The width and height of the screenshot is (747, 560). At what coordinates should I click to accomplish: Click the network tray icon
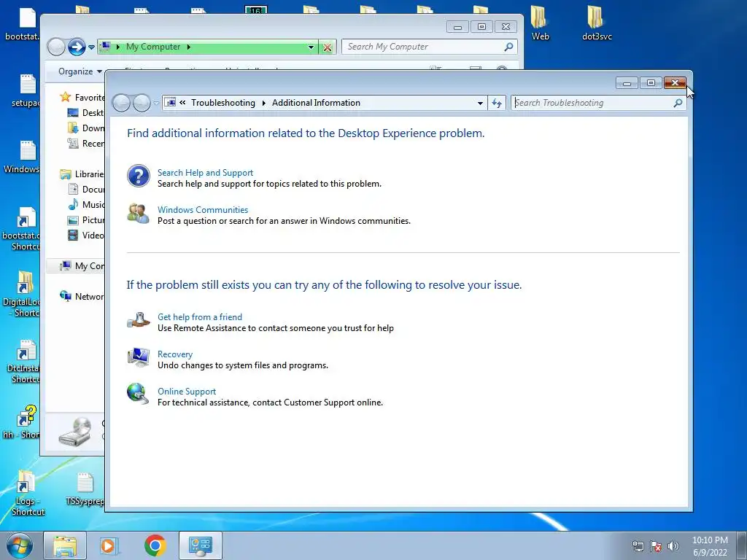point(638,545)
